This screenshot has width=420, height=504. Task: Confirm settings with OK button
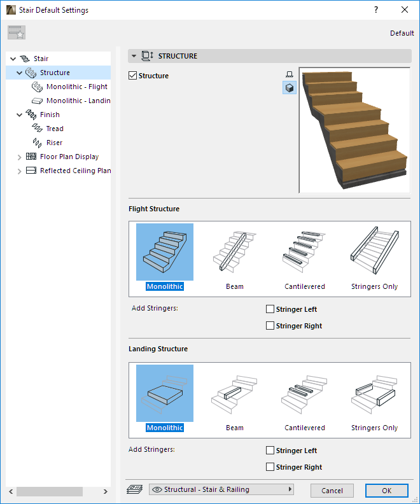(386, 491)
